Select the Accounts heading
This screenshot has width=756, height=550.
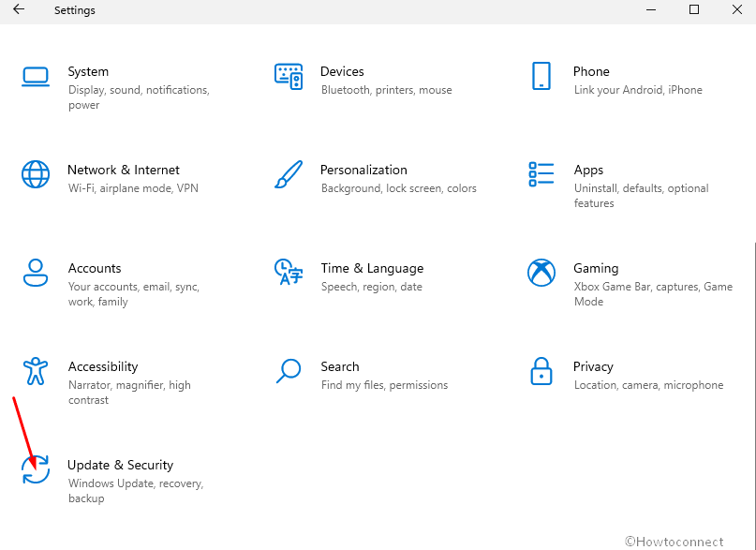[x=95, y=268]
